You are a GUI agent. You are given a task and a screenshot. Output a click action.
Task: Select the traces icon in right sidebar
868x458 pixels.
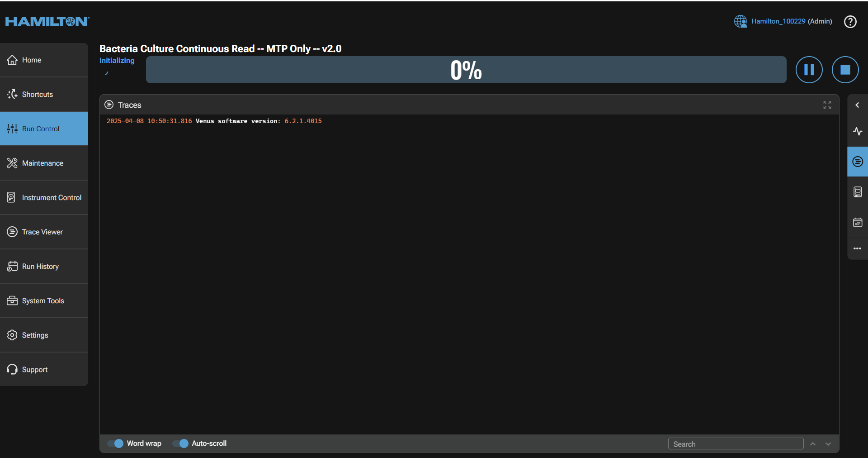click(x=857, y=162)
